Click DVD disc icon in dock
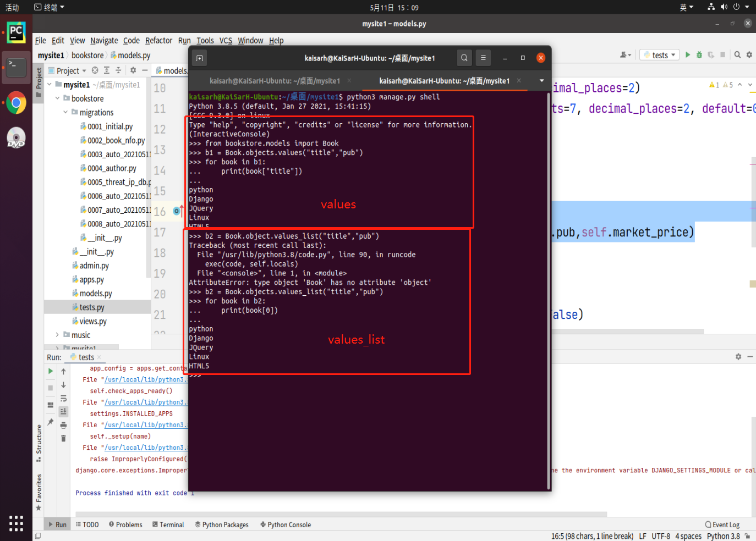The image size is (756, 541). (x=16, y=138)
